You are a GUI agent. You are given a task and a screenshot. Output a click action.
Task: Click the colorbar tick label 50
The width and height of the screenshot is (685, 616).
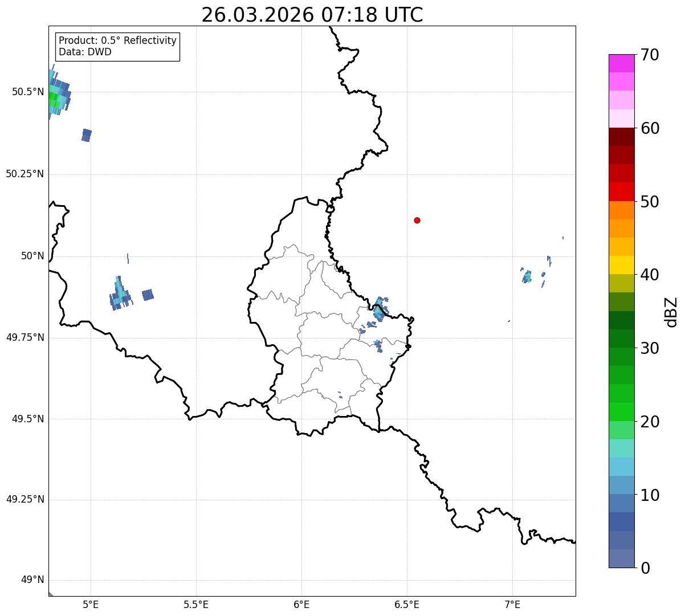point(650,202)
